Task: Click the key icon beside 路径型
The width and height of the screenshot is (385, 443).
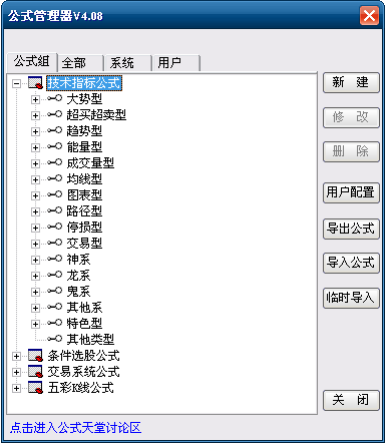Action: coord(55,210)
